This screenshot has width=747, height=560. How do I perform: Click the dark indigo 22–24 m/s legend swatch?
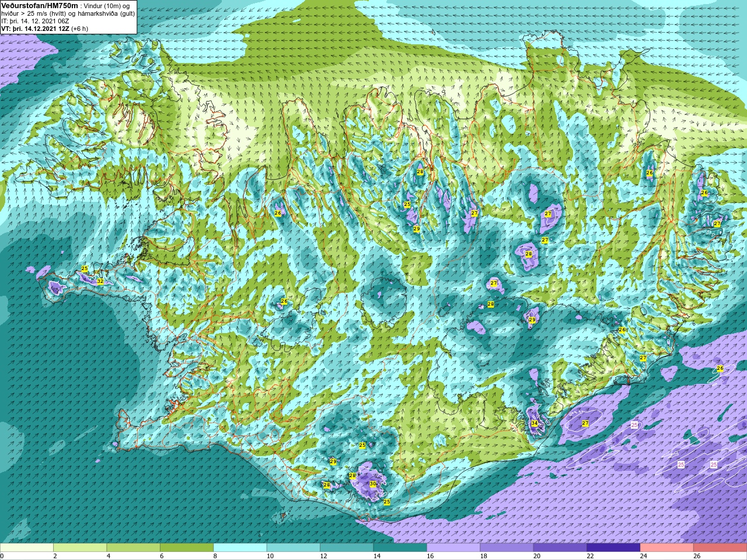[x=613, y=547]
